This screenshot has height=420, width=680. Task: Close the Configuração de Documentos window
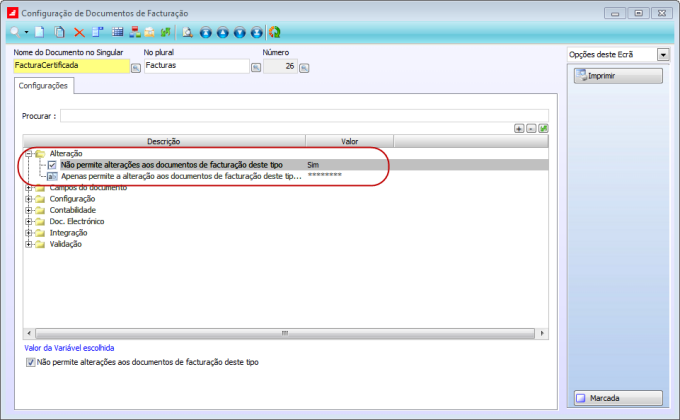click(662, 13)
